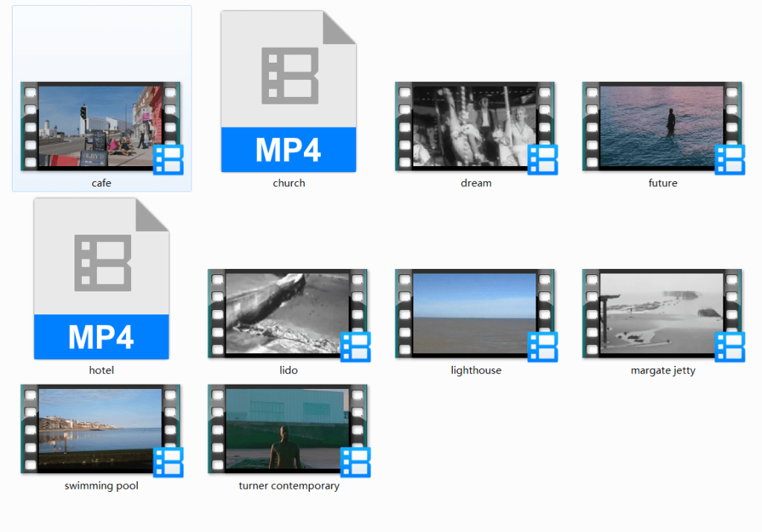Click the cafe video thumbnail

click(101, 126)
